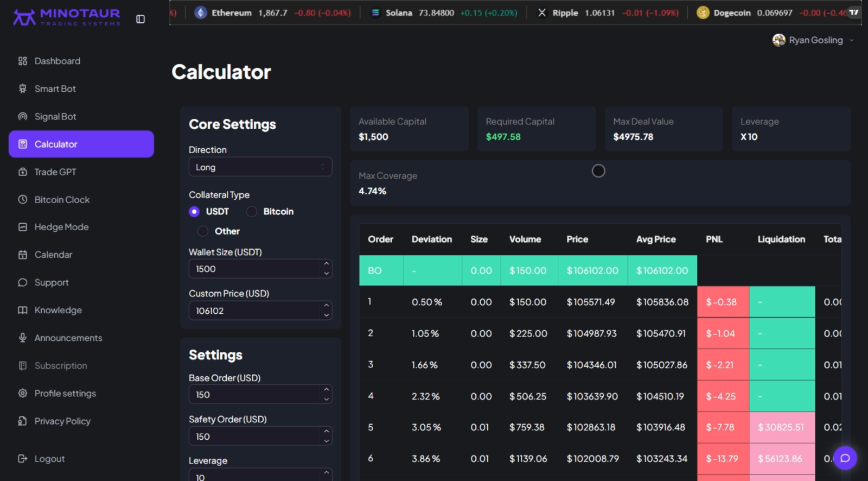Click the Announcements microphone icon
Viewport: 868px width, 481px height.
(22, 338)
